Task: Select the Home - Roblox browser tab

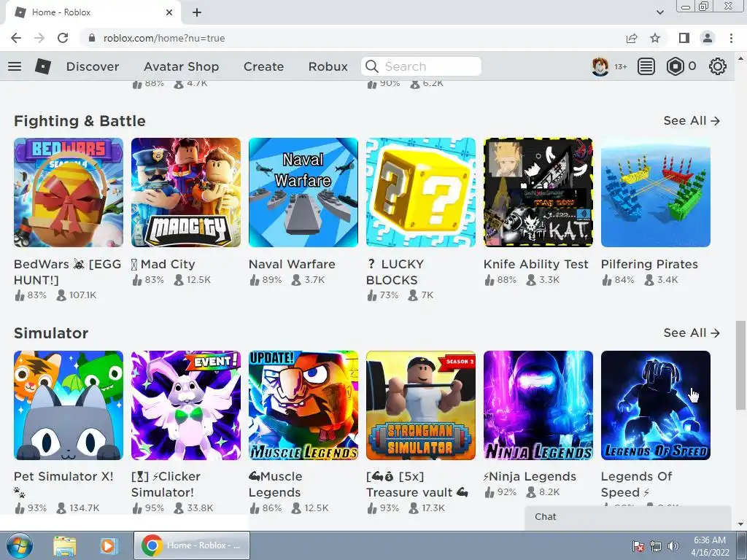Action: tap(93, 12)
